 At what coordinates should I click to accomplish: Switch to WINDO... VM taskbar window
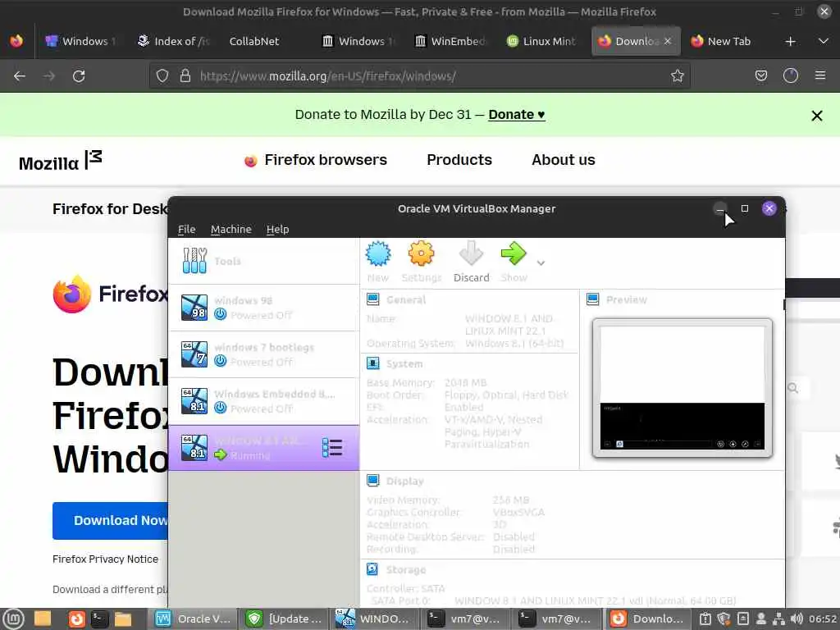point(374,619)
